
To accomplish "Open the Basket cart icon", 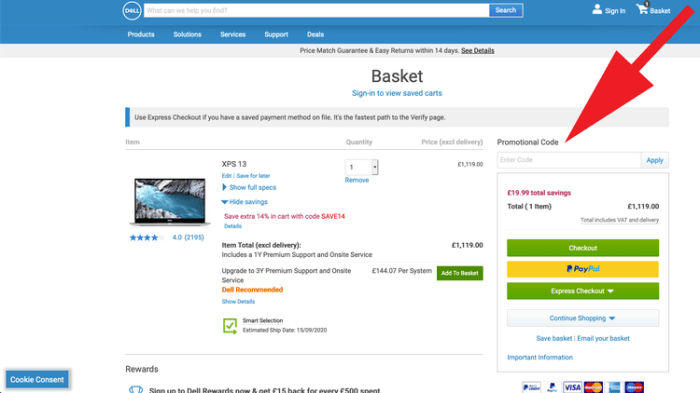I will (x=643, y=8).
